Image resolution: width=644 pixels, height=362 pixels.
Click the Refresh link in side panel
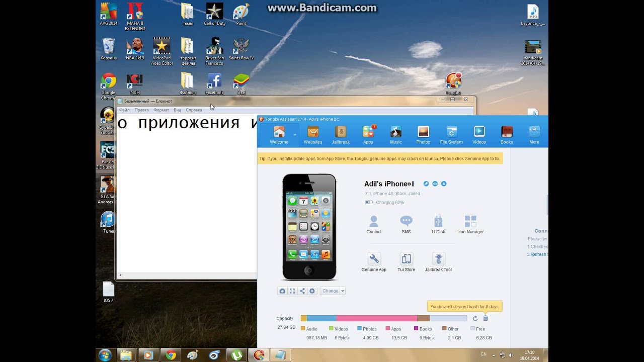(538, 254)
